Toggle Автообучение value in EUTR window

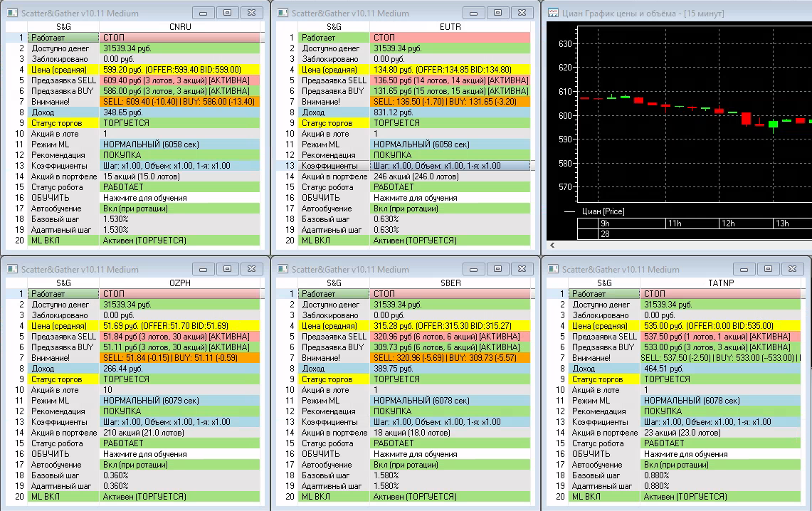tap(450, 209)
